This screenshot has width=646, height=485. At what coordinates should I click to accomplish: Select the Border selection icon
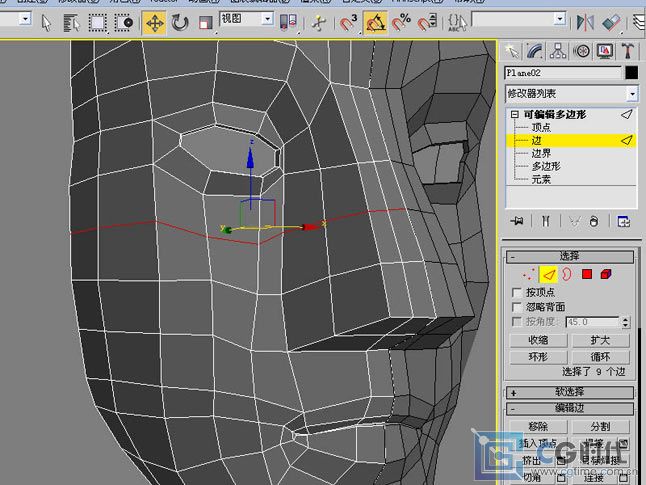567,274
